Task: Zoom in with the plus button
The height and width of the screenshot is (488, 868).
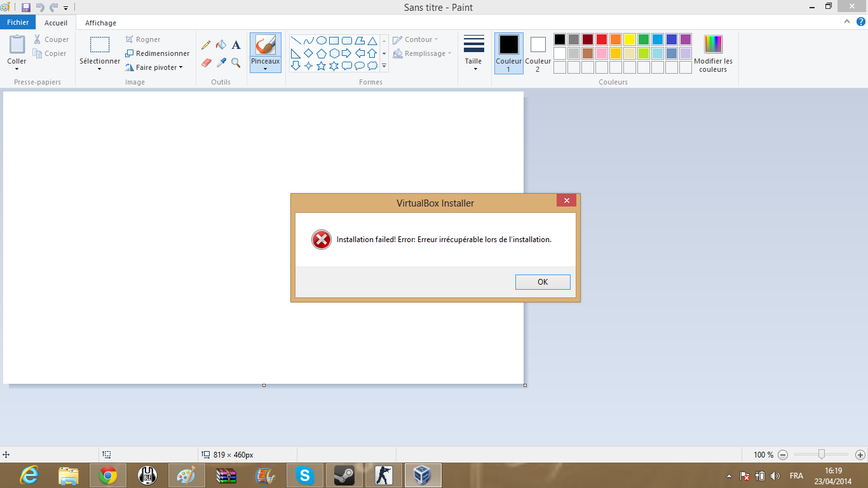Action: pyautogui.click(x=860, y=455)
